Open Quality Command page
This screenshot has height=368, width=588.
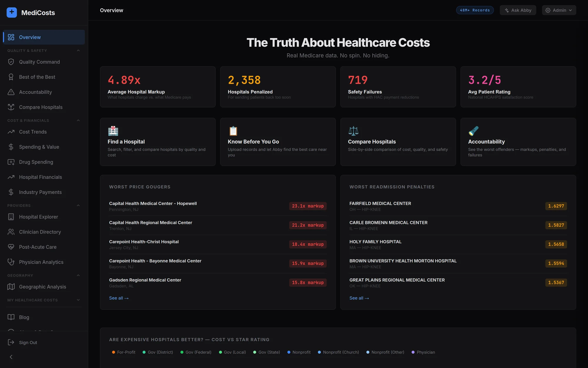[44, 62]
